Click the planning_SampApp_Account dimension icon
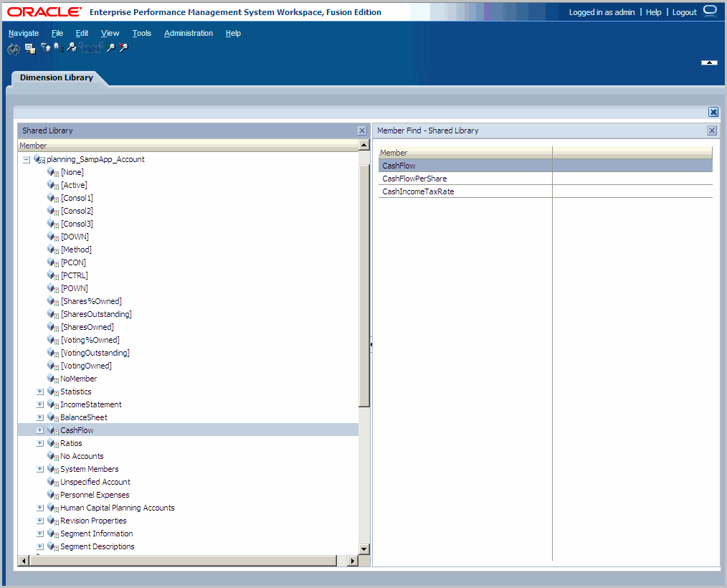Screen dimensions: 727x588 39,159
